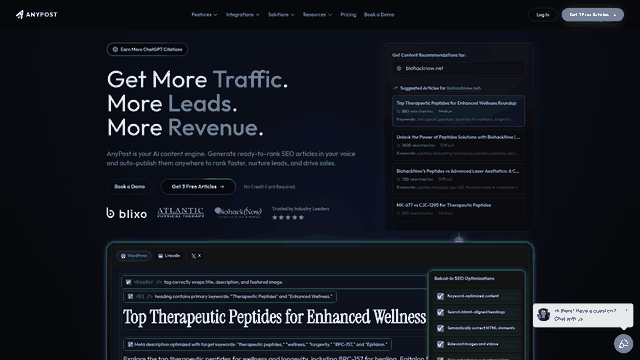Viewport: 640px width, 360px height.
Task: Click the WordPress logo icon in the tab
Action: click(x=123, y=256)
